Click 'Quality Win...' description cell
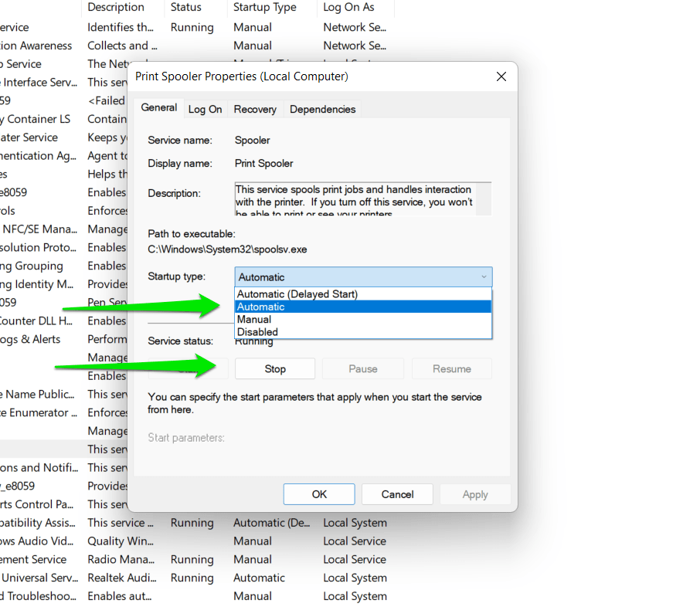The width and height of the screenshot is (700, 607). coord(121,541)
